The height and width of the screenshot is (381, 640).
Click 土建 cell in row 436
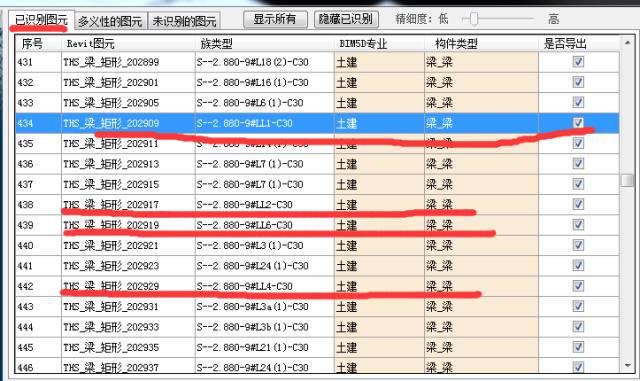(x=379, y=164)
